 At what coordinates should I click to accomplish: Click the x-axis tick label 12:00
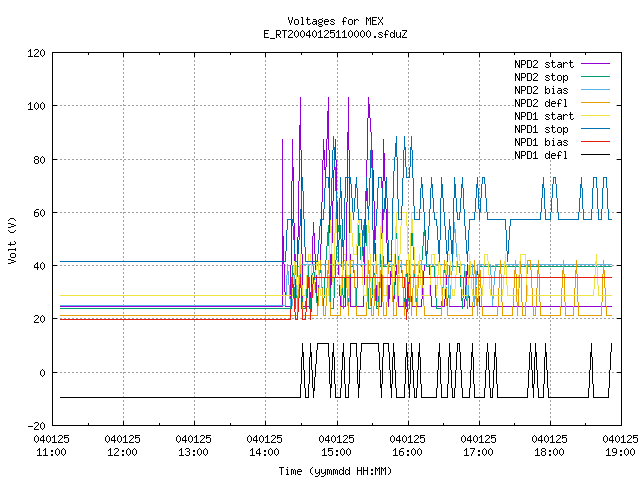click(122, 452)
